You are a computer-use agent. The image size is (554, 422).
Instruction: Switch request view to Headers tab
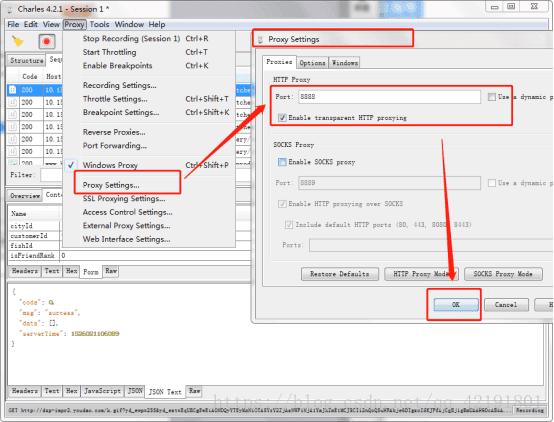point(25,271)
